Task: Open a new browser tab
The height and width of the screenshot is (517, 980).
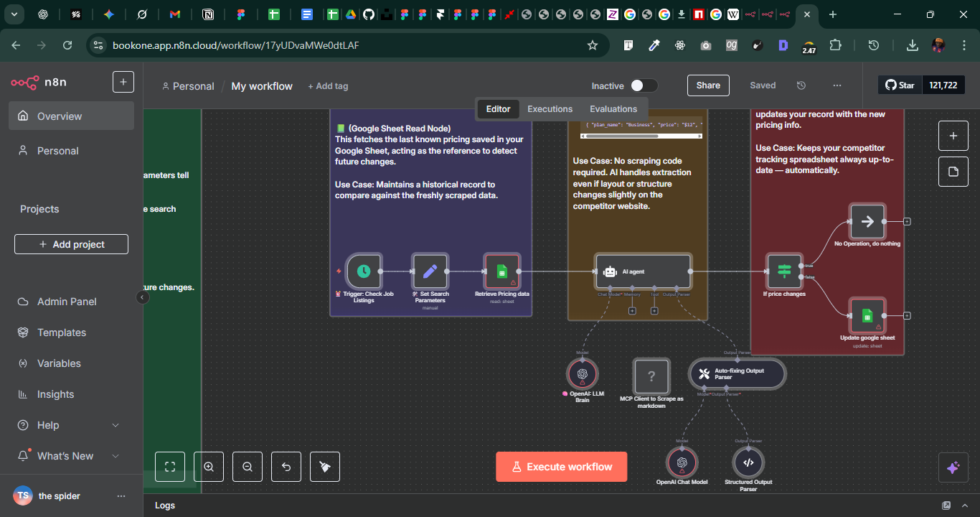Action: pyautogui.click(x=832, y=14)
